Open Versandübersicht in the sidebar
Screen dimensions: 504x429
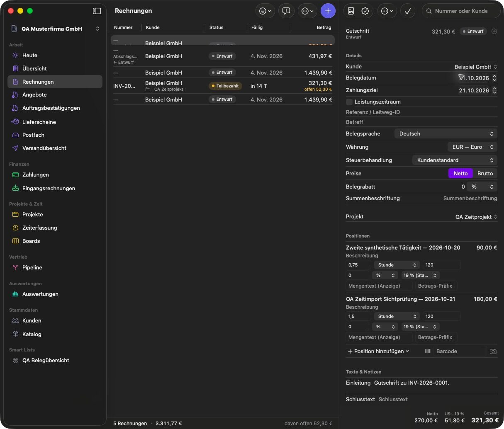tap(55, 148)
